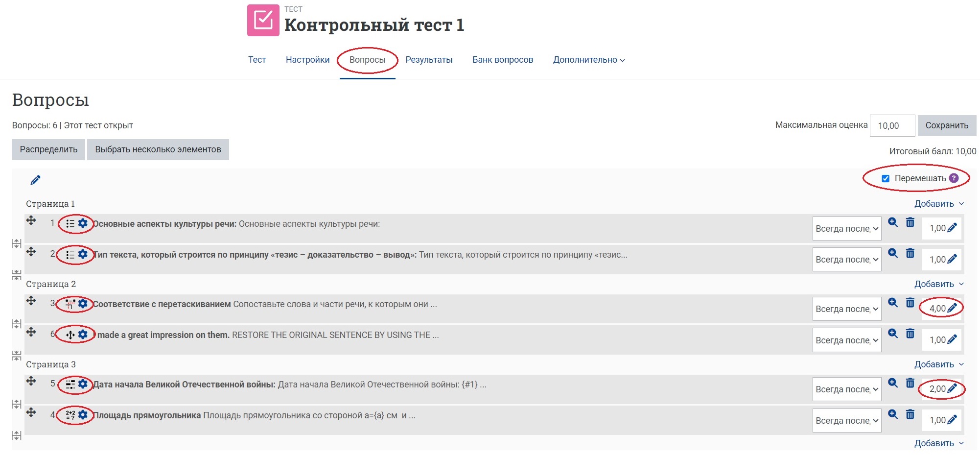
Task: Preview Площадь прямоугольника question
Action: pyautogui.click(x=893, y=414)
